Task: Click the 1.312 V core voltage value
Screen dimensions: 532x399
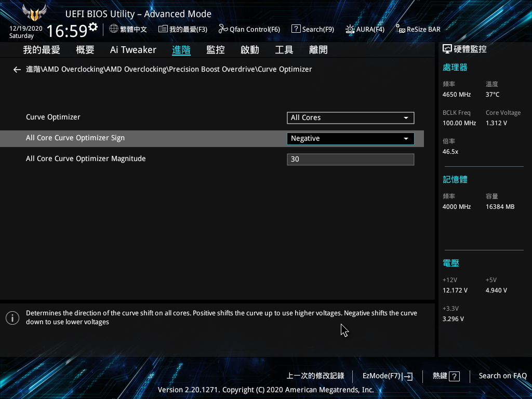Action: 496,123
